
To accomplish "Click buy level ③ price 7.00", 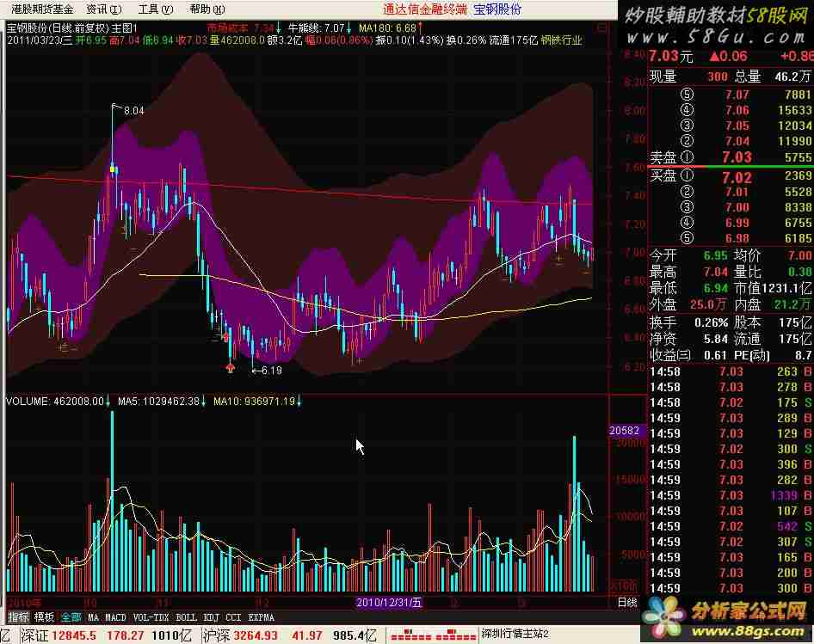I will [x=737, y=207].
